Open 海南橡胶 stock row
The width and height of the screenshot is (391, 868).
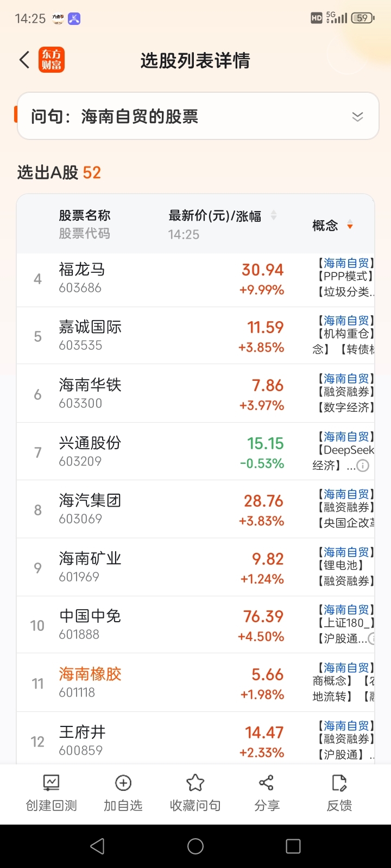pyautogui.click(x=195, y=683)
